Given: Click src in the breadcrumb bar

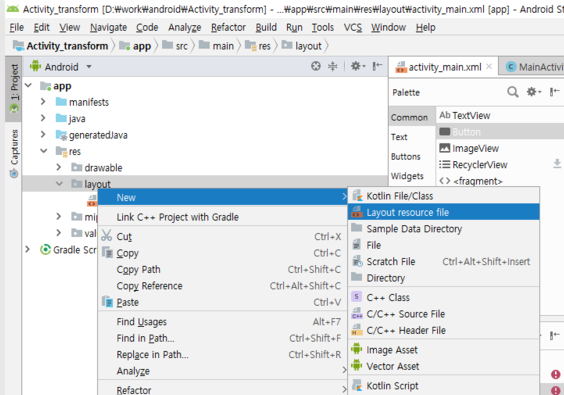Looking at the screenshot, I should [175, 46].
